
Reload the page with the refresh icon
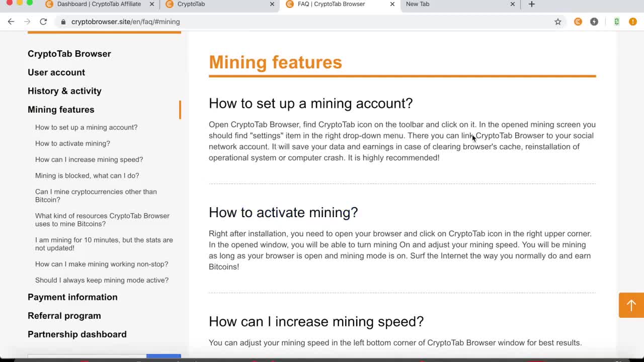(x=43, y=22)
